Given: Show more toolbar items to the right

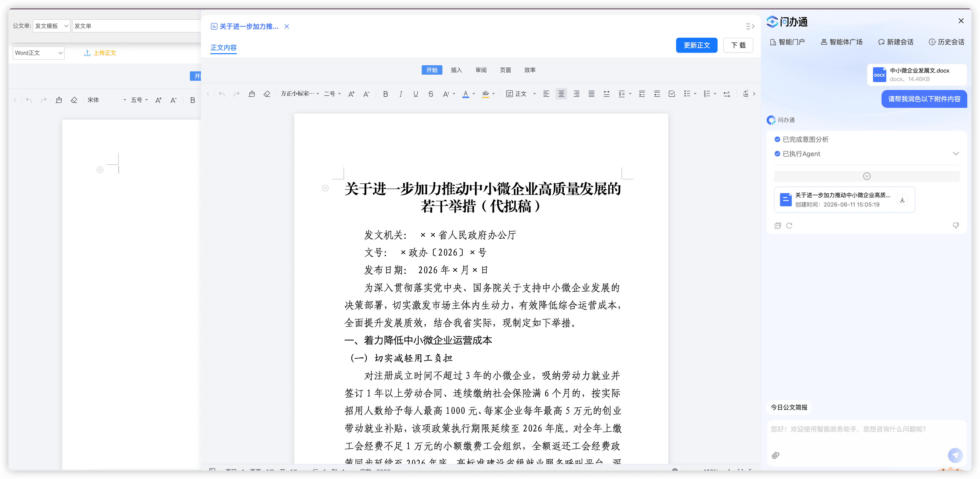Looking at the screenshot, I should (x=754, y=94).
